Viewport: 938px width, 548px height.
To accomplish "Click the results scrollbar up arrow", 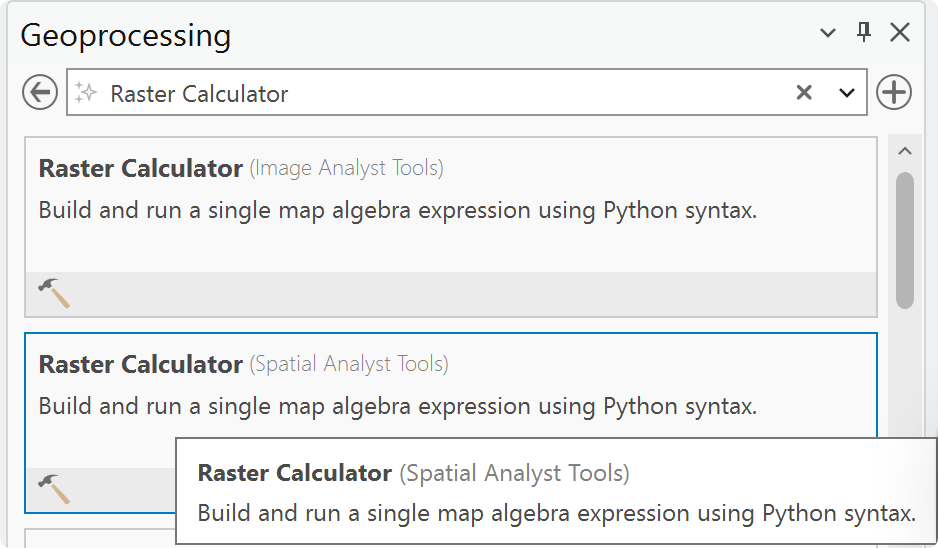I will 904,151.
